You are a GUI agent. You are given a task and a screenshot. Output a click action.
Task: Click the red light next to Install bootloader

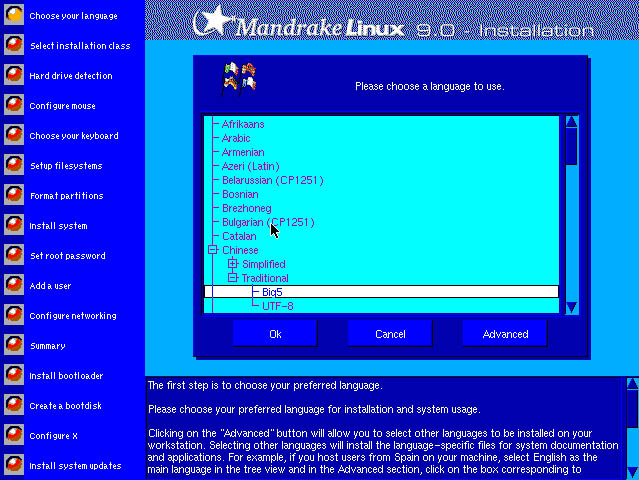pyautogui.click(x=14, y=376)
